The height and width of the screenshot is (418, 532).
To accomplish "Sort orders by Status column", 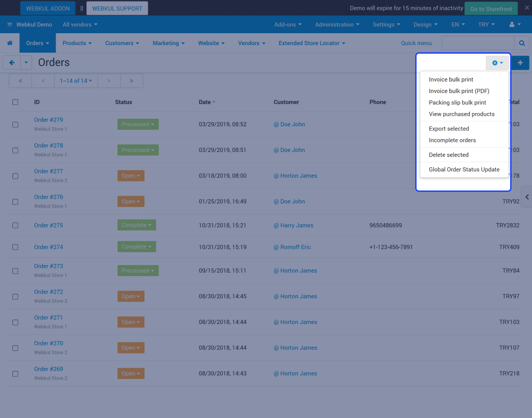I will (x=123, y=102).
